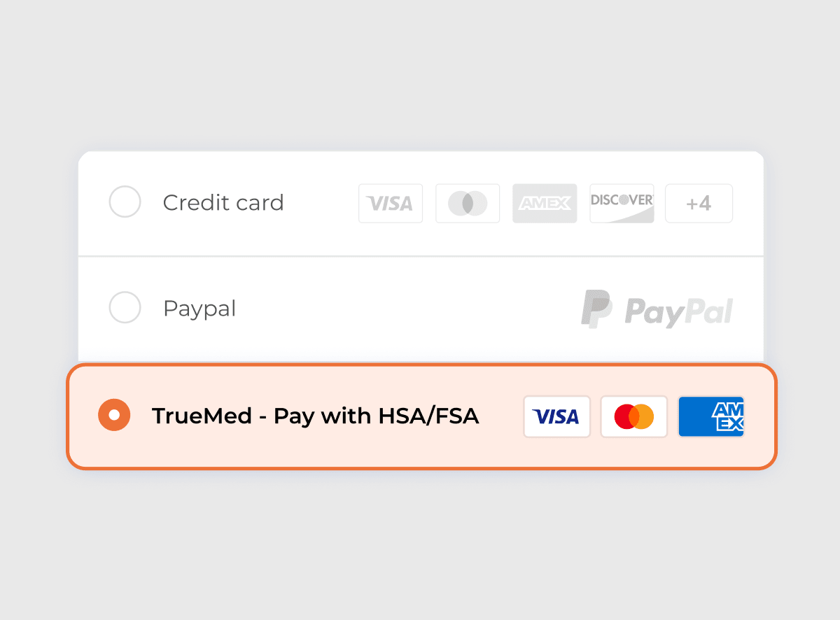Click the blue Visa logo in TrueMed row
This screenshot has width=840, height=620.
pos(557,417)
